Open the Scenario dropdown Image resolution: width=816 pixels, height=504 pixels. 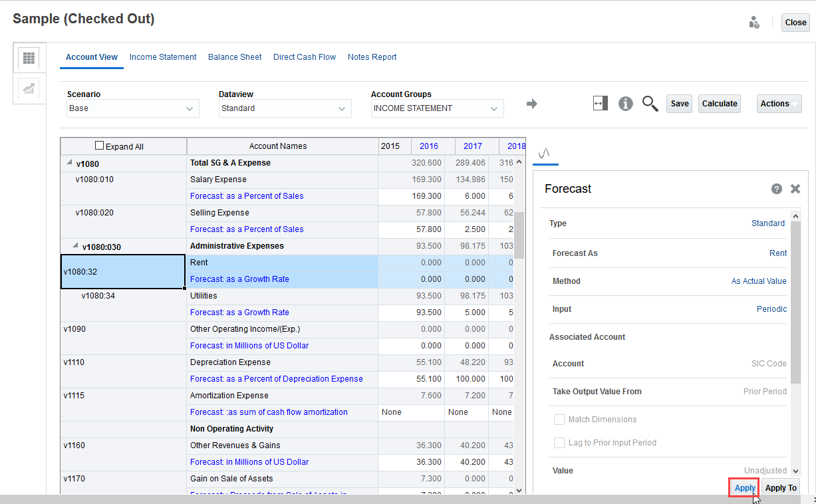tap(133, 108)
